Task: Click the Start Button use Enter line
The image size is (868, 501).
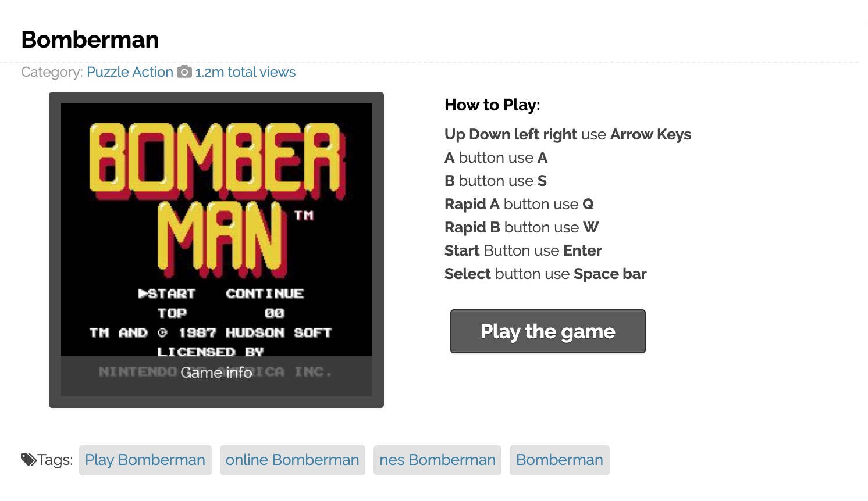Action: point(522,250)
